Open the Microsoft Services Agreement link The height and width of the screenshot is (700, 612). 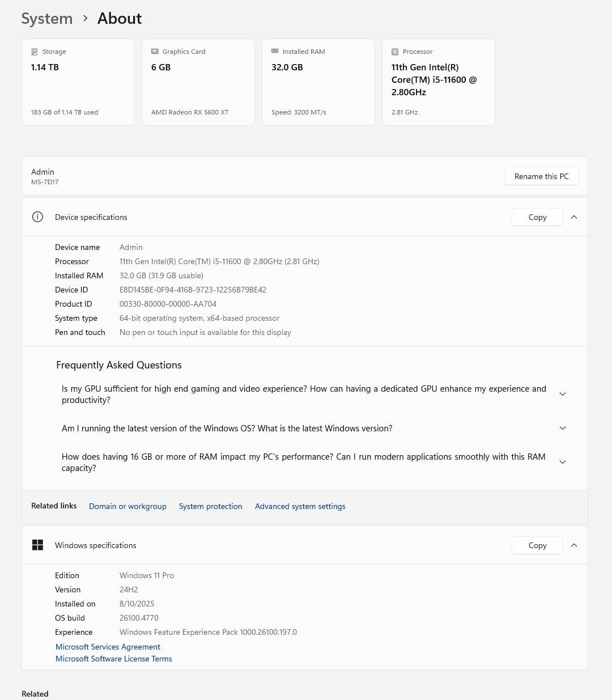pos(108,647)
